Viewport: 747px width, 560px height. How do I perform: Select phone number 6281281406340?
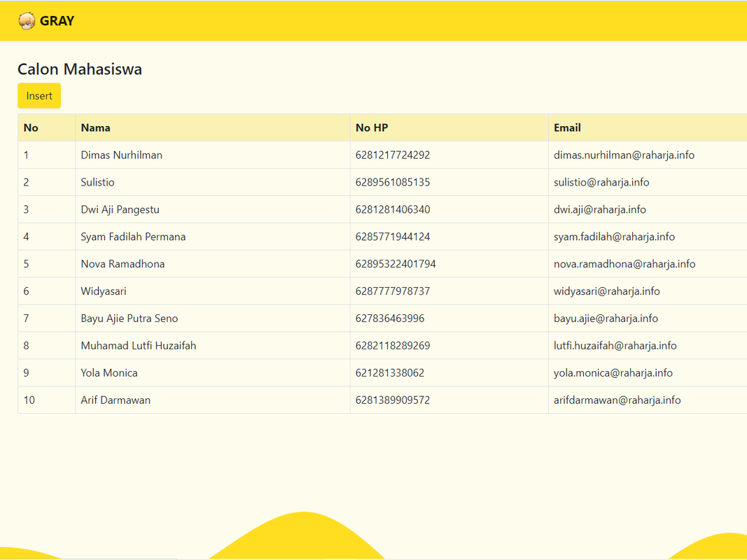[393, 209]
